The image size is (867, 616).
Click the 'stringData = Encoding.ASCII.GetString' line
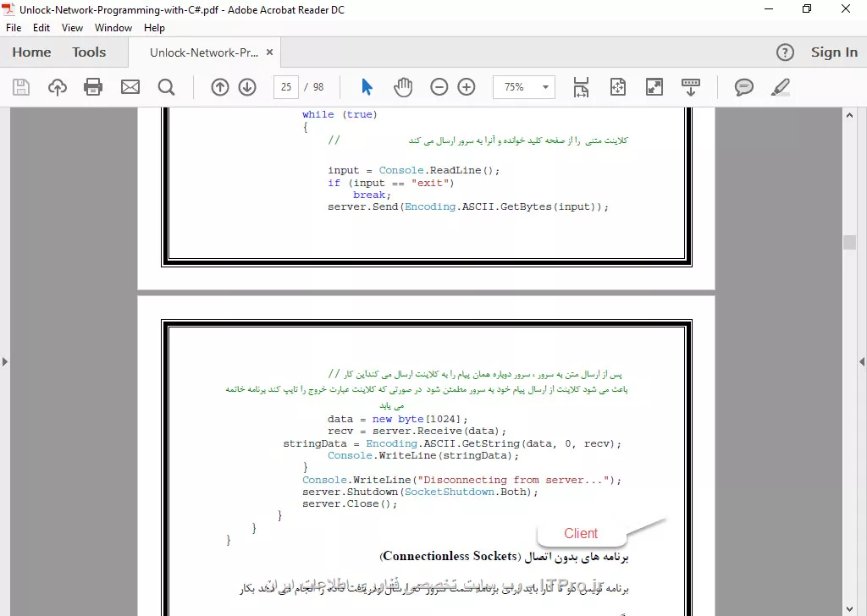[452, 443]
